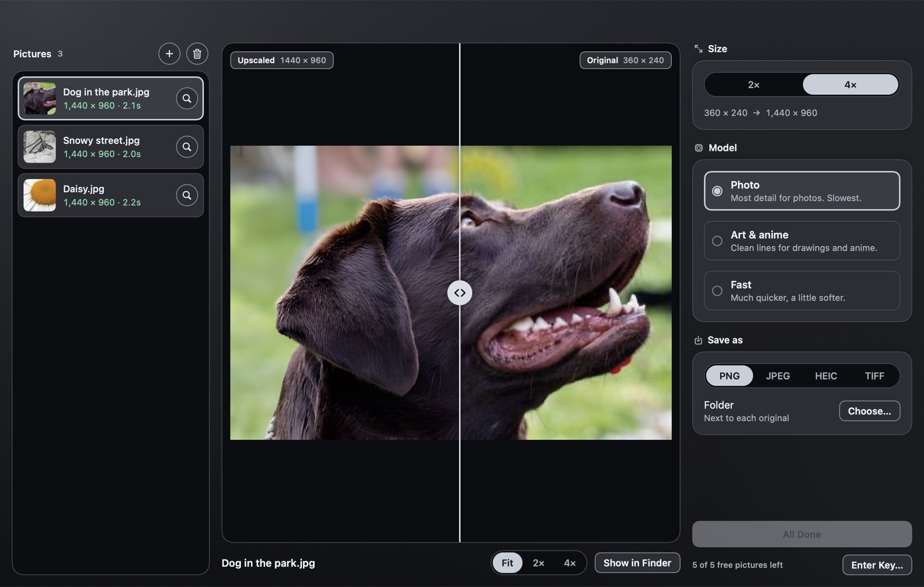Screen dimensions: 924x587
Task: Choose JPEG as save format
Action: (x=778, y=376)
